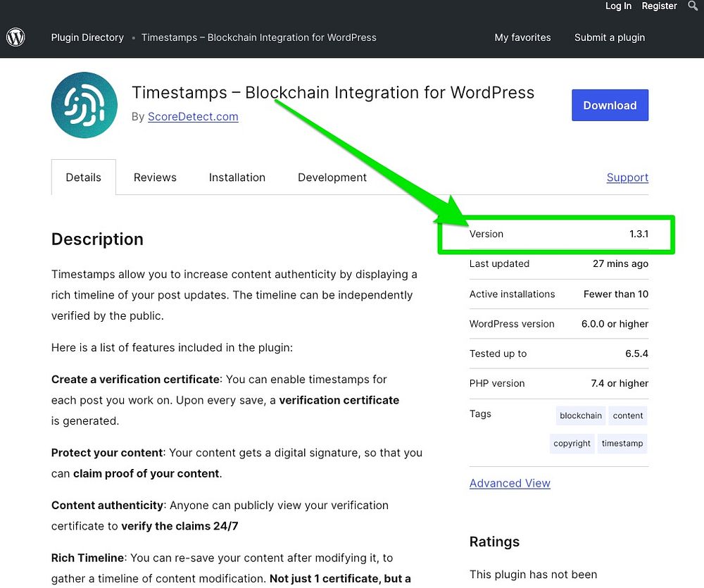Switch to the Development tab
This screenshot has height=588, width=704.
click(332, 177)
